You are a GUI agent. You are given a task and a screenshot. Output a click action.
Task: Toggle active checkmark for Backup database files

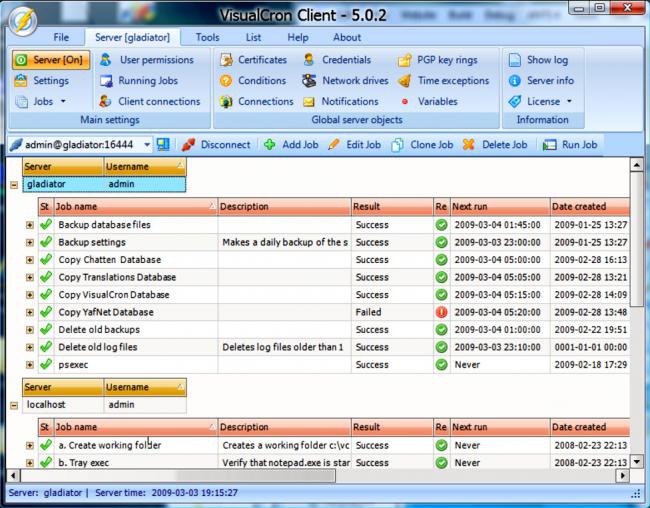46,224
